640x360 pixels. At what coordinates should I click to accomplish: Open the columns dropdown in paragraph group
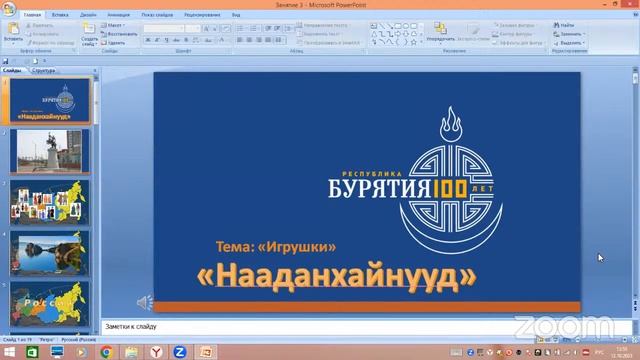[279, 40]
